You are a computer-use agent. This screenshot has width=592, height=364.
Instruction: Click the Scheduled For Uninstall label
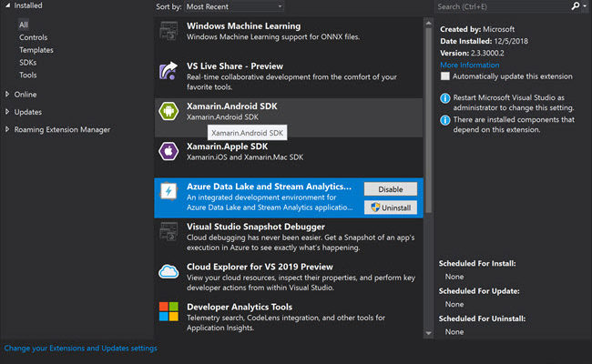[482, 318]
